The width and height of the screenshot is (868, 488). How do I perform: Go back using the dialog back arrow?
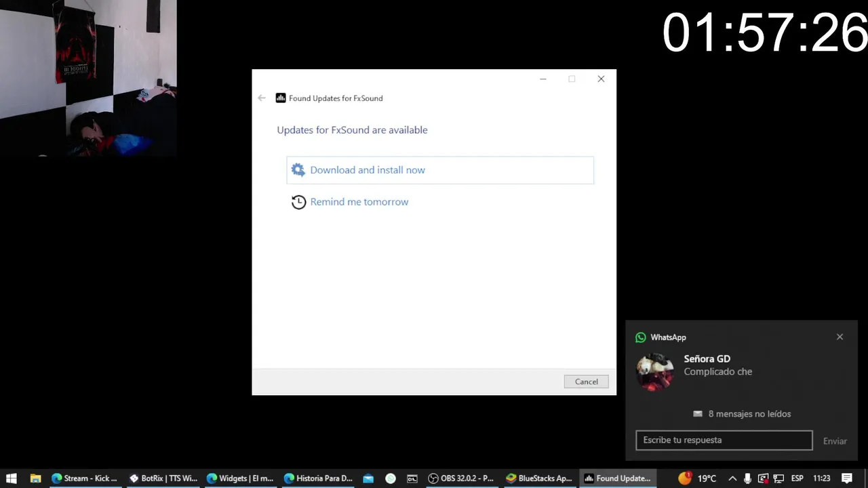(262, 98)
